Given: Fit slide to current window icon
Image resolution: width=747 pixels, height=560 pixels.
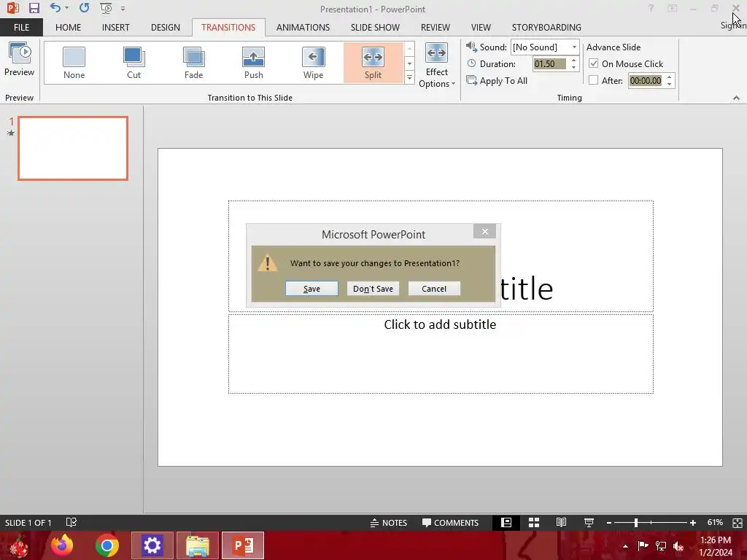Looking at the screenshot, I should click(737, 523).
